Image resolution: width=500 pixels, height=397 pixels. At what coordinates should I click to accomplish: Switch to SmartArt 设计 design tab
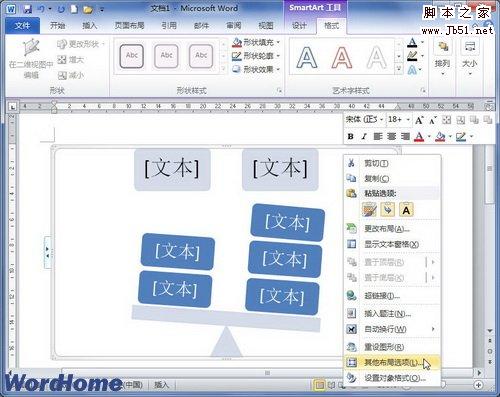[x=299, y=26]
